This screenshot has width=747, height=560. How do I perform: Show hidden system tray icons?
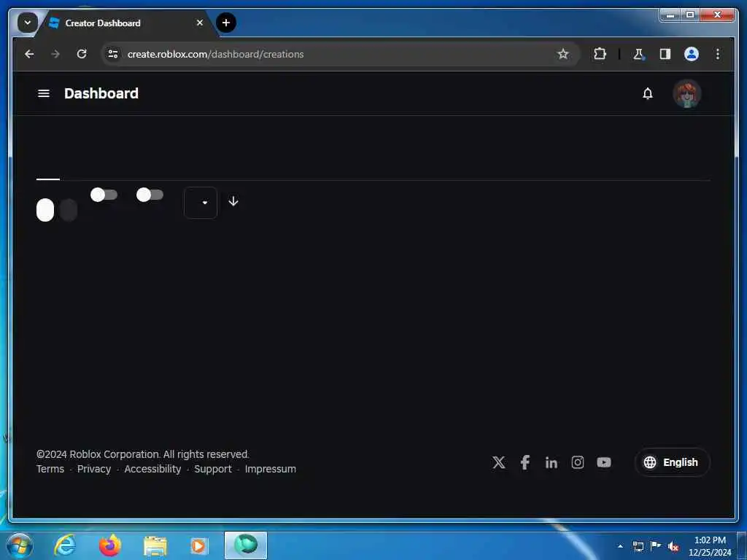(620, 546)
